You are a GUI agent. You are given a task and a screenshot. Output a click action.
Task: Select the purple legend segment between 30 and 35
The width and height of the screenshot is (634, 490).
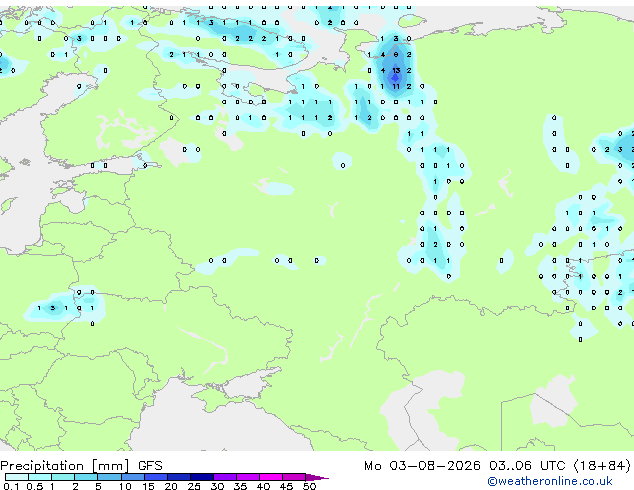pyautogui.click(x=225, y=477)
